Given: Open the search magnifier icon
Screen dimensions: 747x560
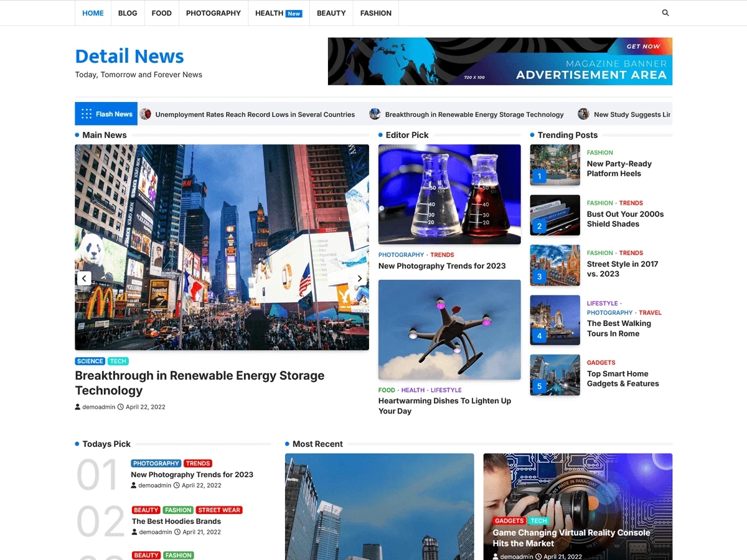Looking at the screenshot, I should 665,13.
